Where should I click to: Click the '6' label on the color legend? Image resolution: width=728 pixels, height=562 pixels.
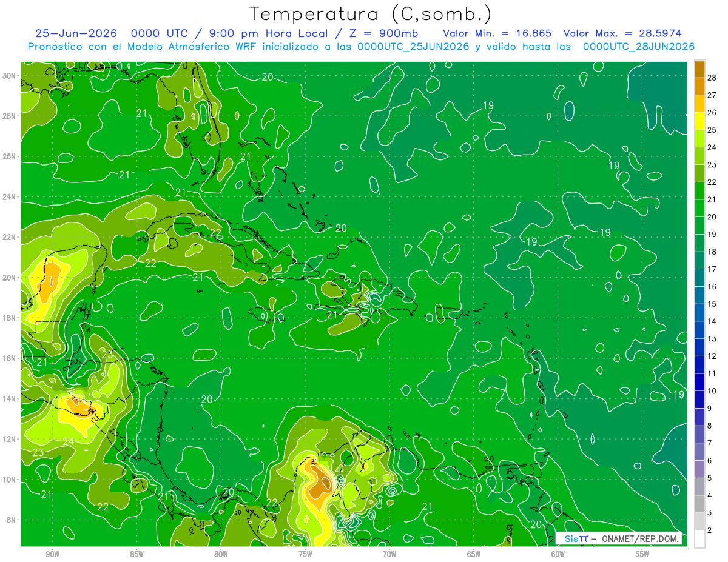point(710,461)
